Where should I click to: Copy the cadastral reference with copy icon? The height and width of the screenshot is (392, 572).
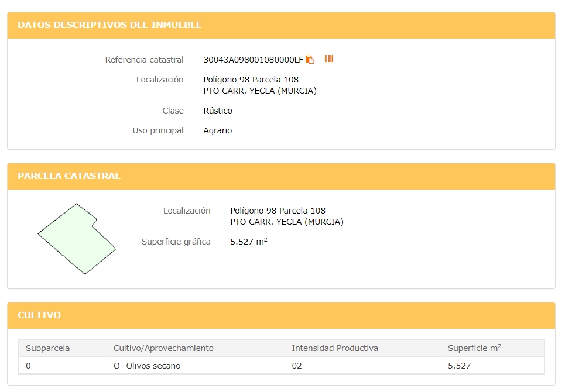click(x=310, y=60)
